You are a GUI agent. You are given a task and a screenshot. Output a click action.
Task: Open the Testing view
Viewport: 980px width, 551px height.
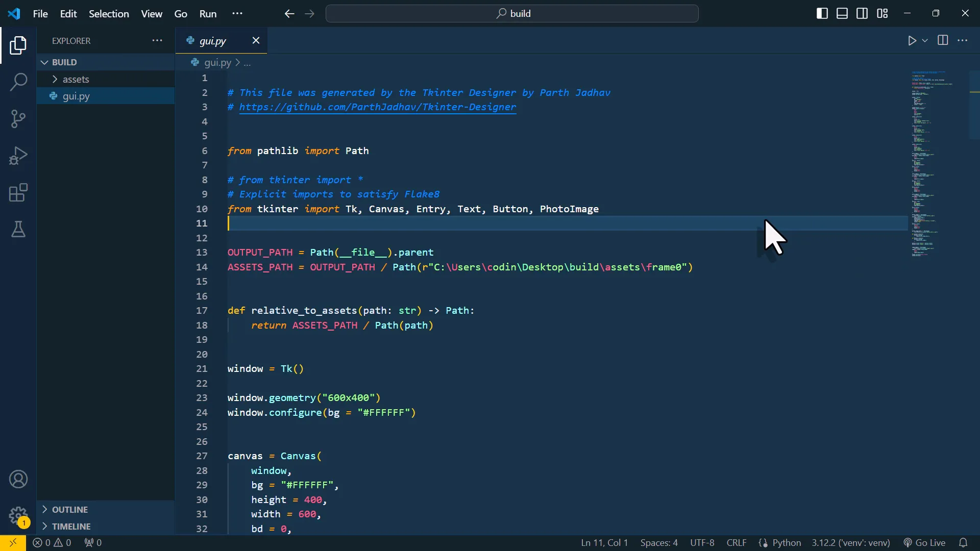click(x=18, y=230)
